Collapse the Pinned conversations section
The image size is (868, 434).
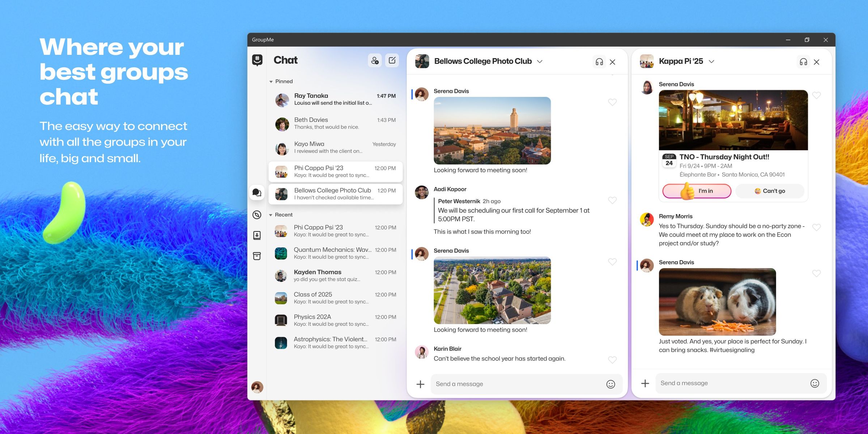tap(271, 81)
